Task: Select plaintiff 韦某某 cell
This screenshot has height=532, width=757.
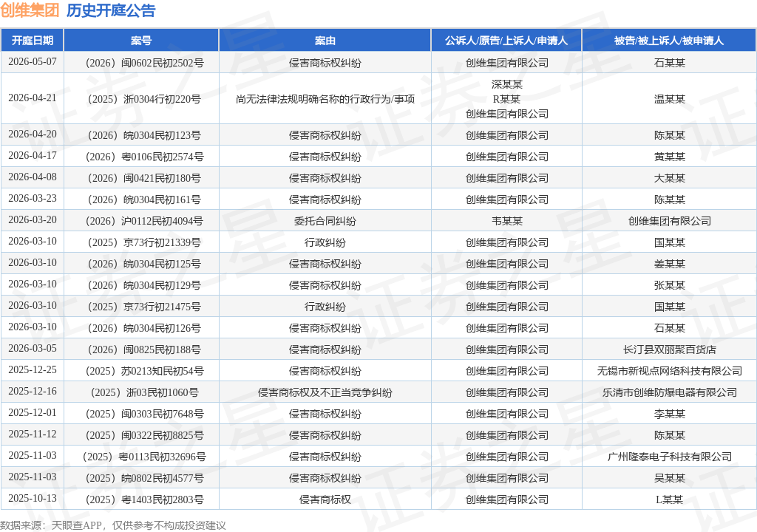Action: click(x=507, y=221)
